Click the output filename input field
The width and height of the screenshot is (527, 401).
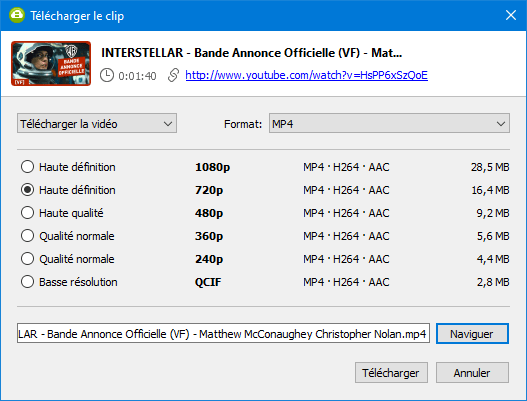coord(223,333)
